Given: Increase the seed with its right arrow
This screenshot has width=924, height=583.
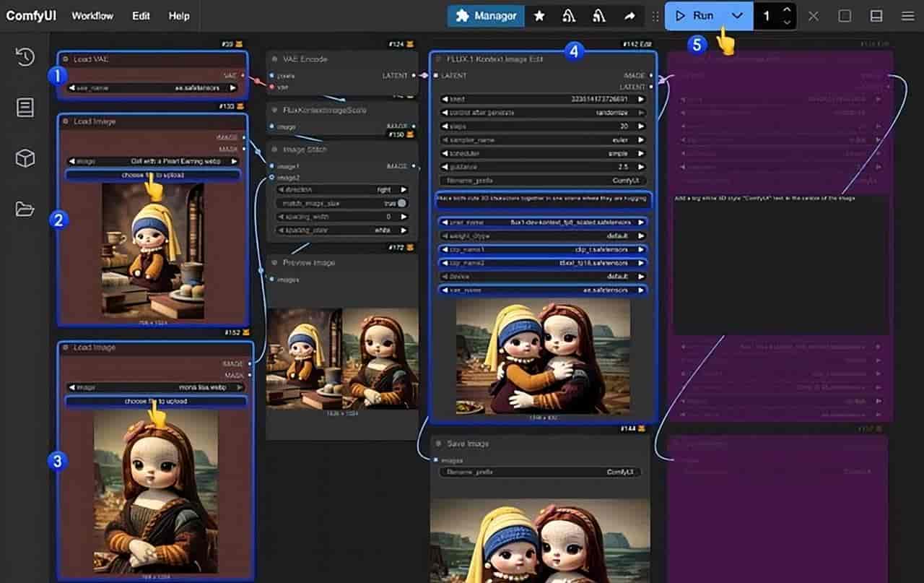Looking at the screenshot, I should pos(641,99).
